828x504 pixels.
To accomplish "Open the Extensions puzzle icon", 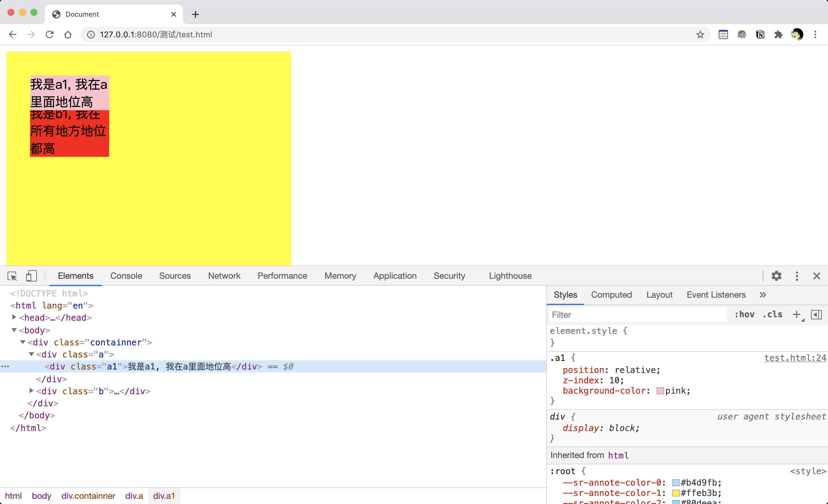I will tap(778, 34).
